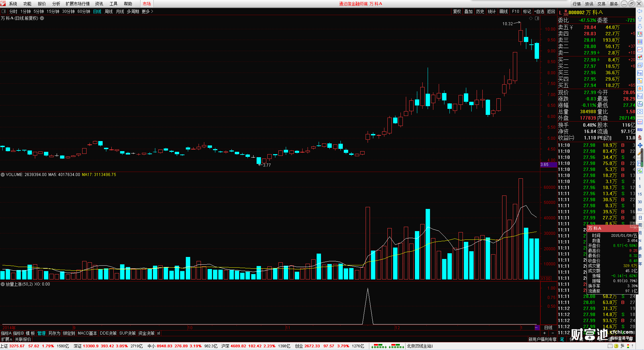
Task: Open the tree structure sidebar icon
Action: (x=640, y=81)
